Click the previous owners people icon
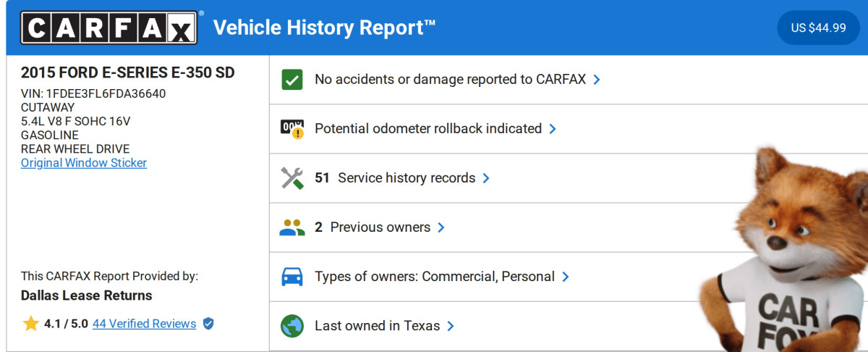This screenshot has height=352, width=868. click(x=292, y=227)
